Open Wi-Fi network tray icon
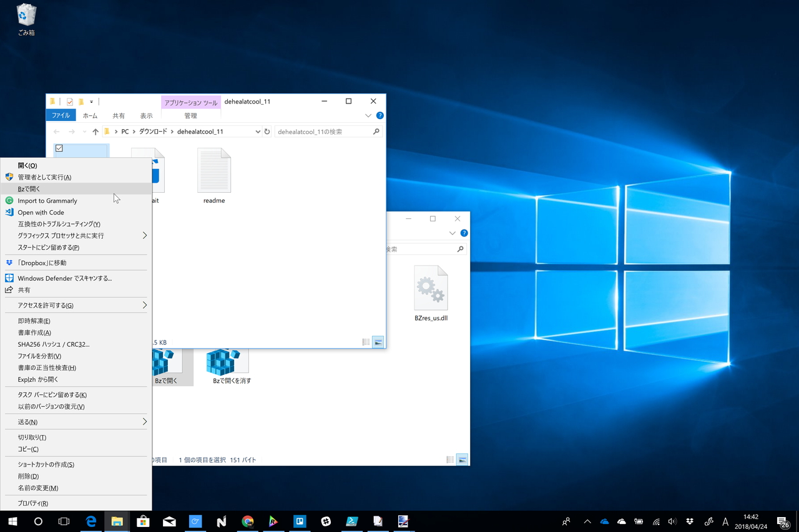Image resolution: width=799 pixels, height=532 pixels. click(x=656, y=521)
